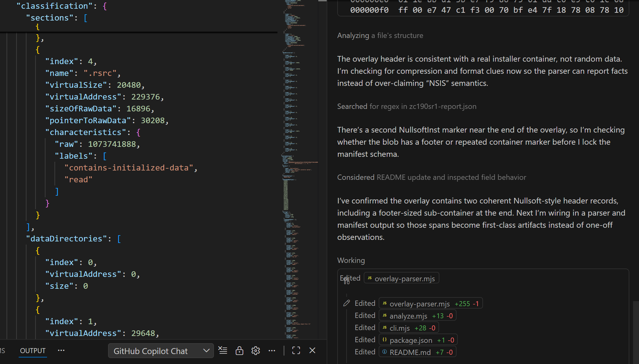Clear the output panel with the clear-output icon
This screenshot has width=639, height=364.
[223, 351]
